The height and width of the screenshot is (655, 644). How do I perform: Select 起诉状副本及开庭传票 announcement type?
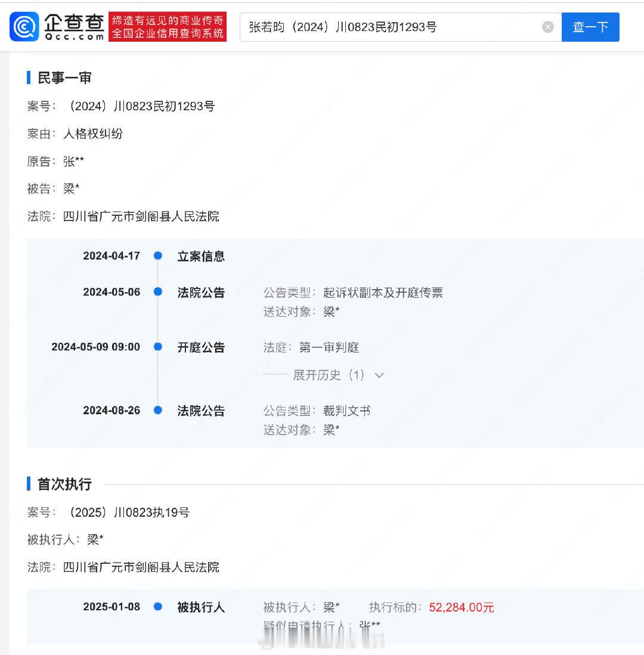(x=383, y=293)
